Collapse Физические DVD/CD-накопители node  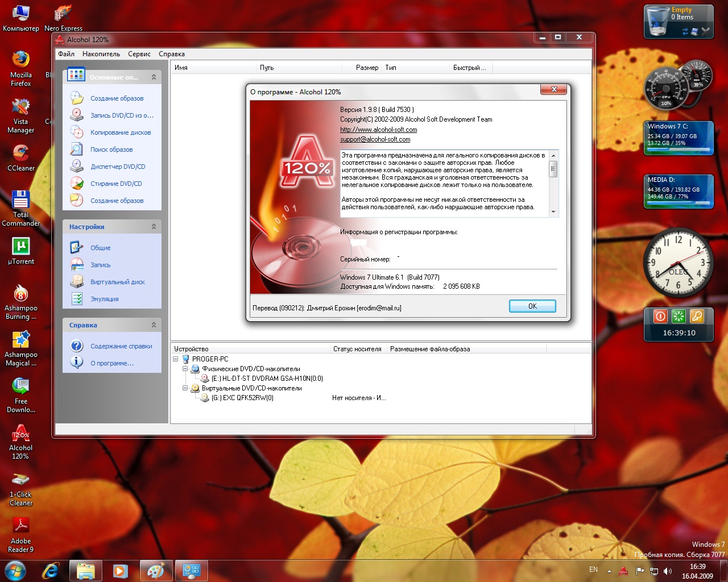[x=185, y=369]
